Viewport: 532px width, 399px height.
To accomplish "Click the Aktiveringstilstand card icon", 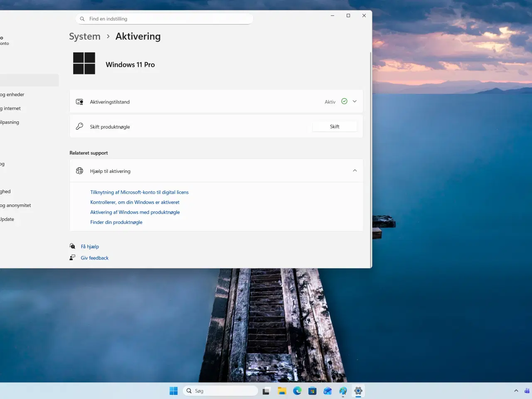I will 79,101.
